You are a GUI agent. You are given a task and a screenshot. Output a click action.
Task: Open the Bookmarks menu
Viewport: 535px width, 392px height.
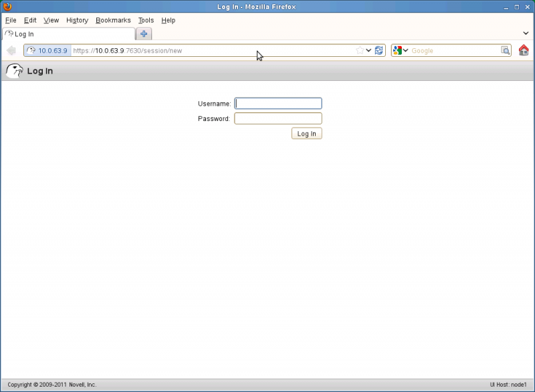[x=113, y=20]
